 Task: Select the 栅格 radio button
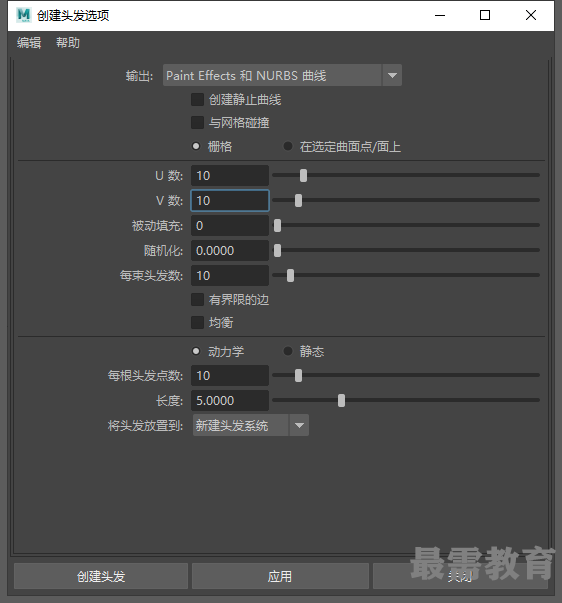[x=196, y=146]
